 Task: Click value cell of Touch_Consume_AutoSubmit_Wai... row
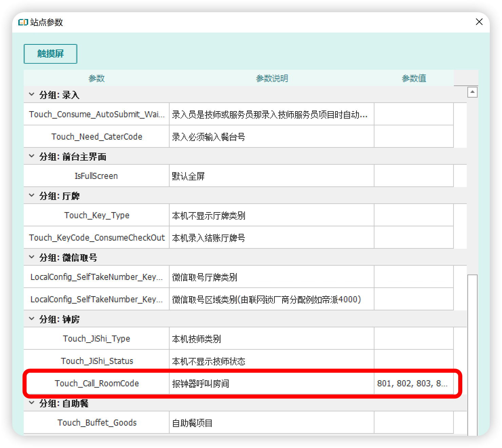pyautogui.click(x=414, y=114)
